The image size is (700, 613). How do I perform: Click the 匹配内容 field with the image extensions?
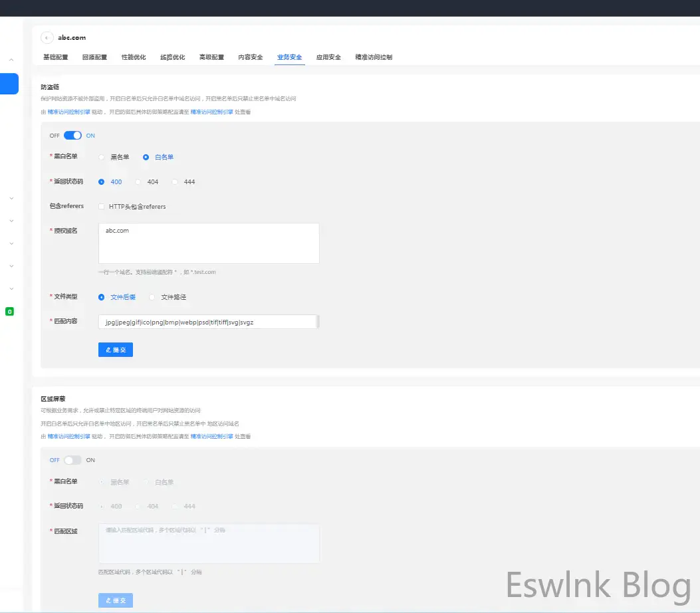207,322
